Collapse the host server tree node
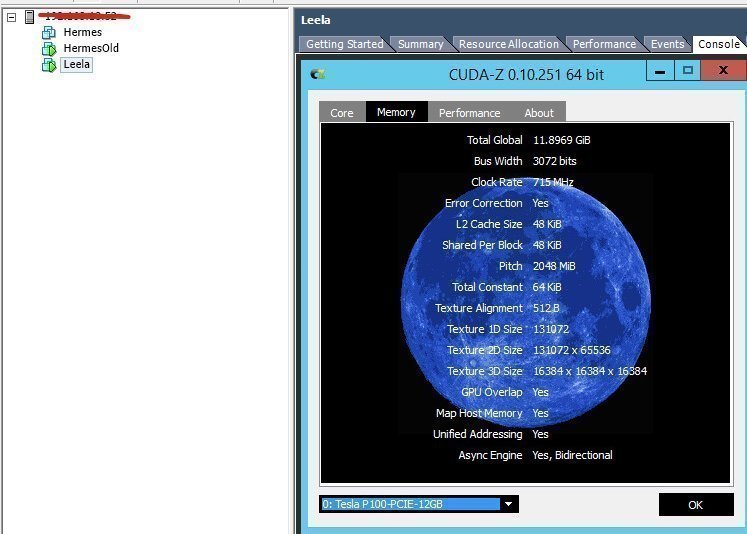The image size is (747, 534). click(11, 17)
